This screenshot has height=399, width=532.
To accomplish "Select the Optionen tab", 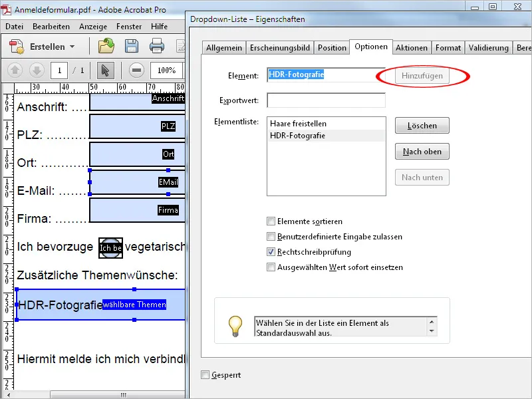I will click(371, 47).
